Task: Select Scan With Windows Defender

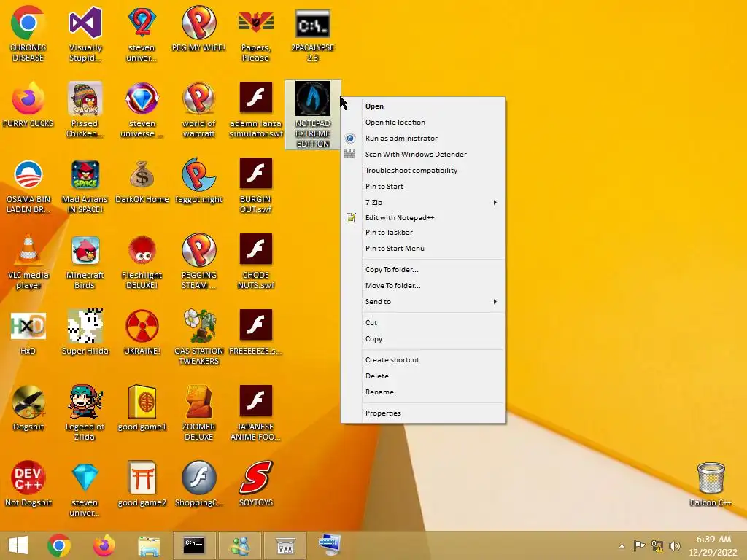Action: pos(423,155)
